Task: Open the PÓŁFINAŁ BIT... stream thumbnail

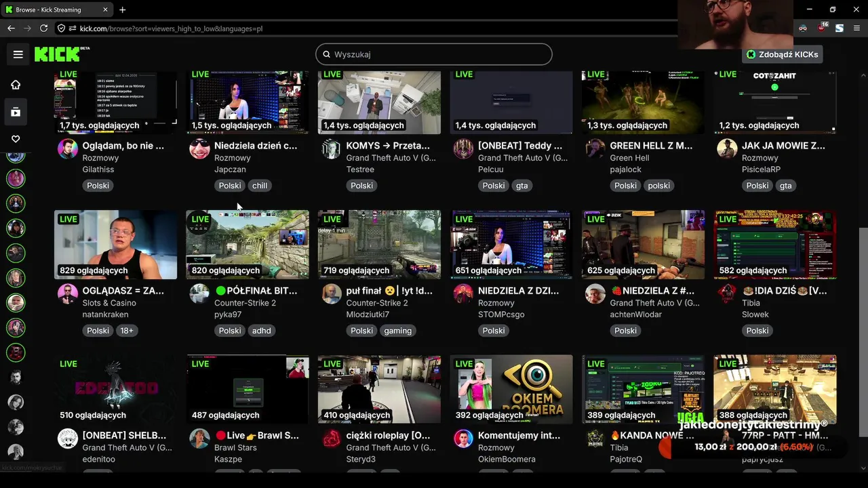Action: pos(248,245)
